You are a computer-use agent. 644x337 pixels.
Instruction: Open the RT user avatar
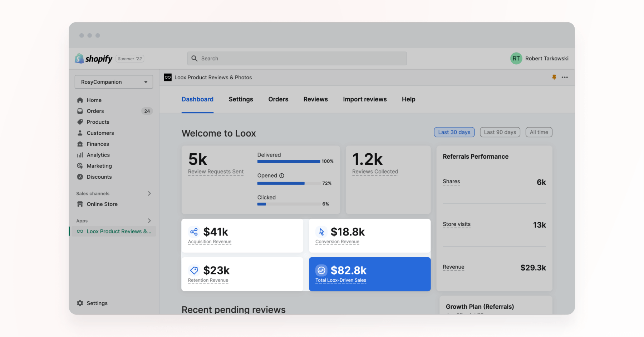click(516, 59)
